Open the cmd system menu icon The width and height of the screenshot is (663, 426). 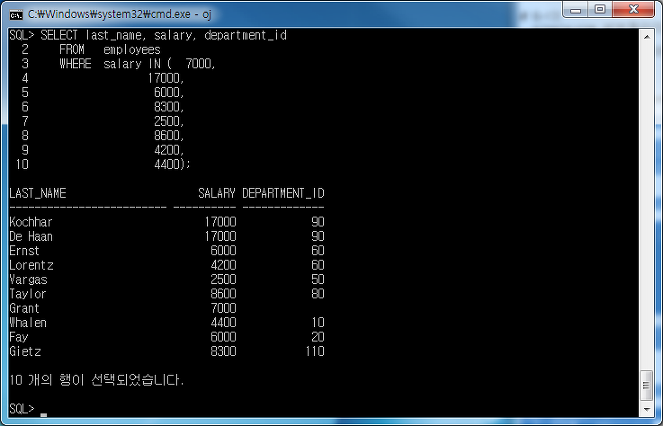tap(16, 15)
